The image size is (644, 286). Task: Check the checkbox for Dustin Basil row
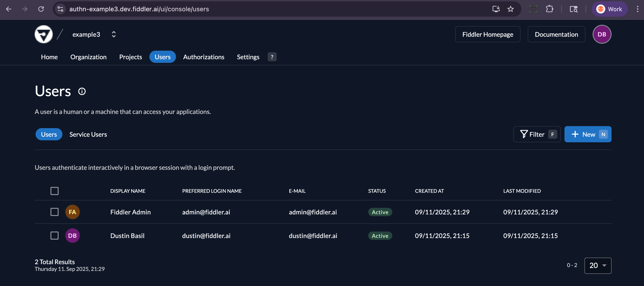coord(54,235)
